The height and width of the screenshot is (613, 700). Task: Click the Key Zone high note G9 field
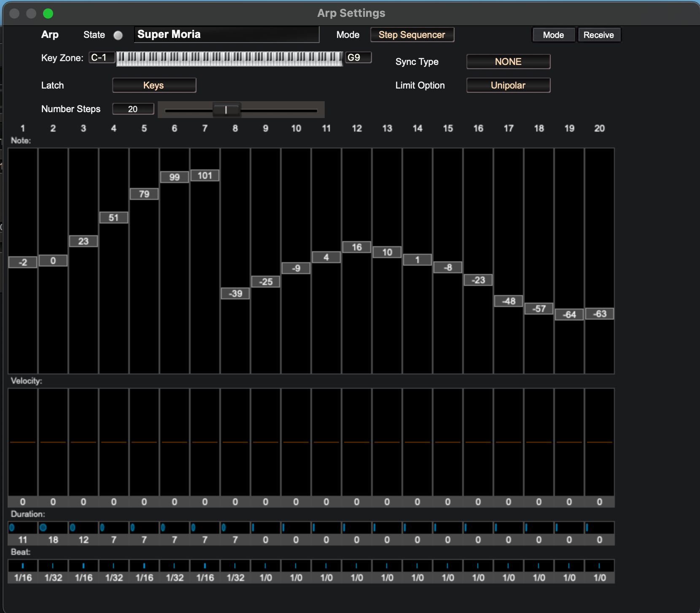[358, 58]
